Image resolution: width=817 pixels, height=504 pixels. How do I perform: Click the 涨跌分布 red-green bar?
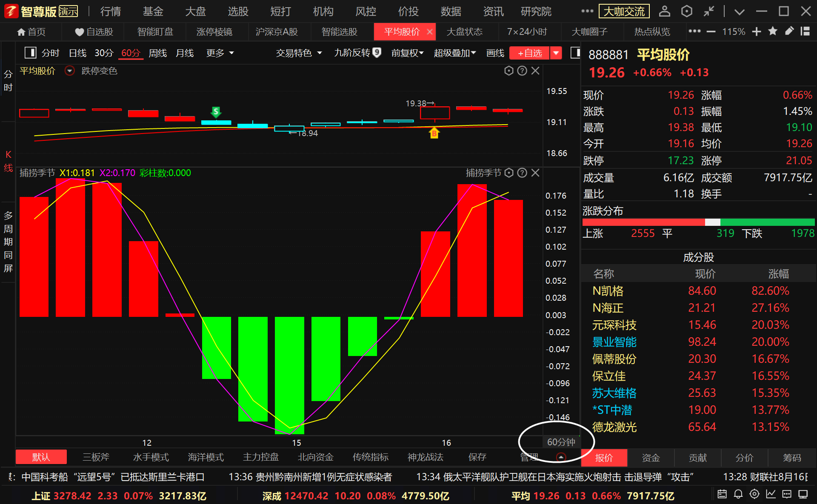(698, 222)
